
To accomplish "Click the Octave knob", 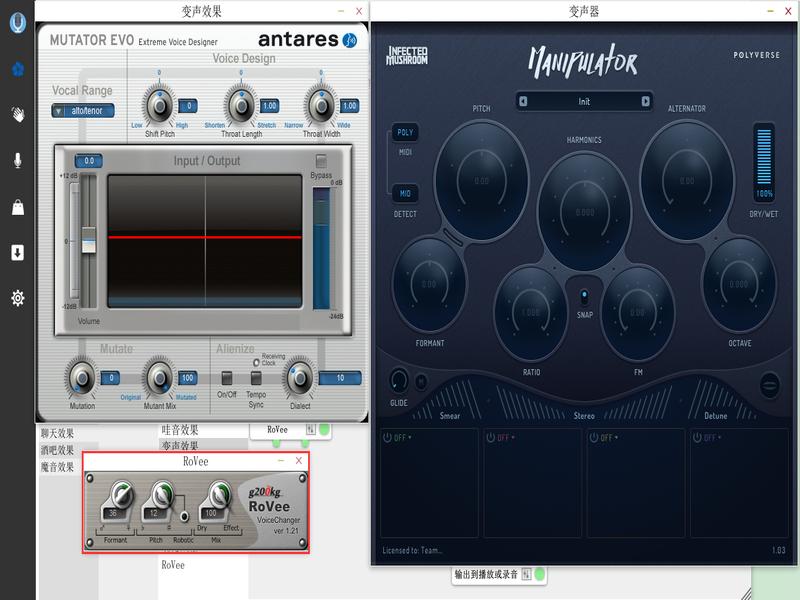I will point(739,284).
